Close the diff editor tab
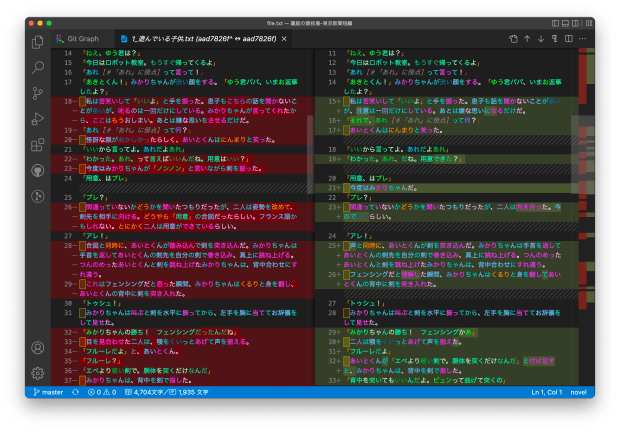Screen dimensions: 620x431 284,39
